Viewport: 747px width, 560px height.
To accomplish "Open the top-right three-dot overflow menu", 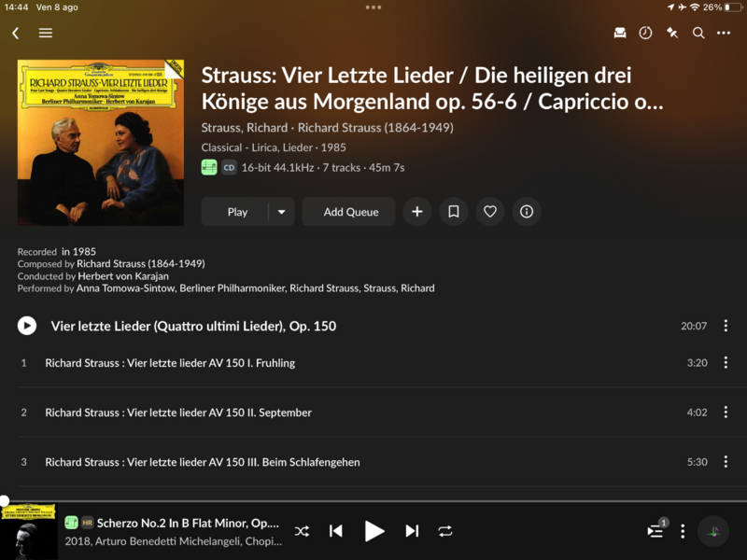I will [x=724, y=33].
